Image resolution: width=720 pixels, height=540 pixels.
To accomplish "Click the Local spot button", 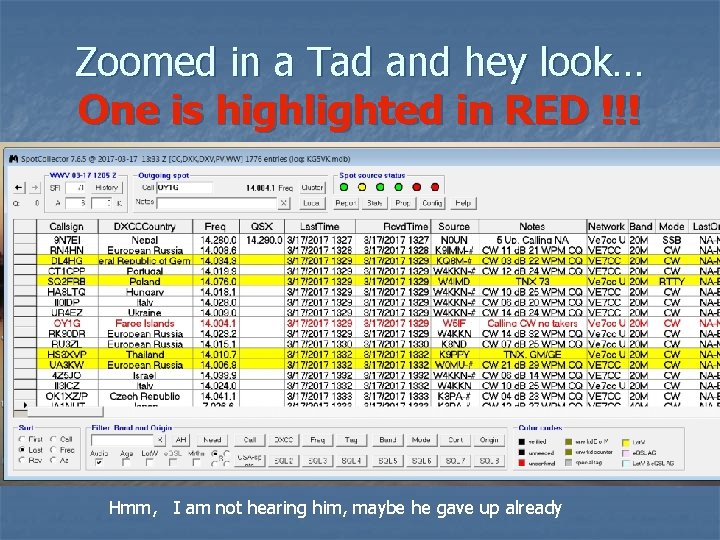I will 312,203.
